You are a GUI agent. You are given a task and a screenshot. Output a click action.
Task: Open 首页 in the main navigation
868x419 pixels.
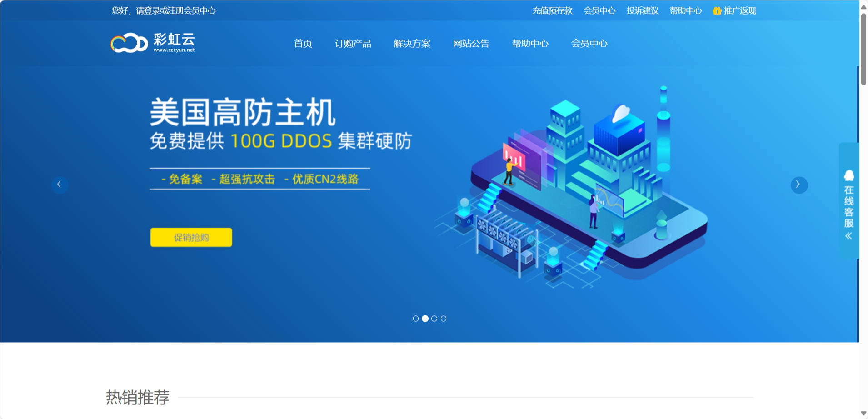[x=303, y=44]
